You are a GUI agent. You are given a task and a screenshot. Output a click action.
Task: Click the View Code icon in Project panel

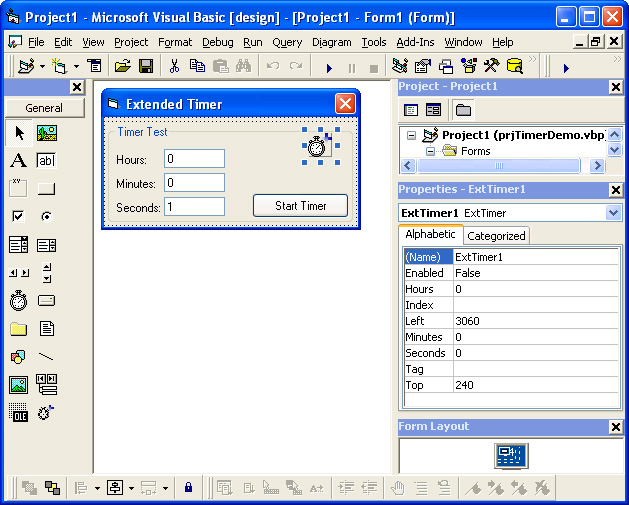pos(410,110)
